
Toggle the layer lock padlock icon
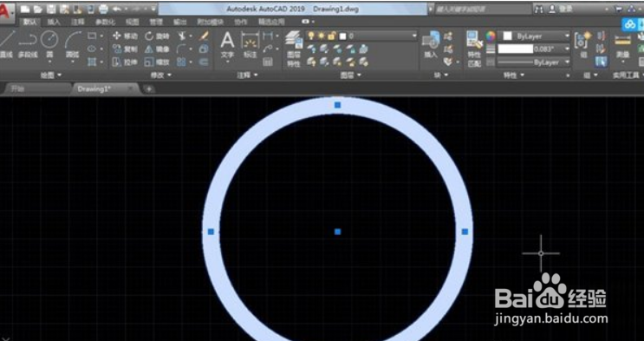(331, 36)
